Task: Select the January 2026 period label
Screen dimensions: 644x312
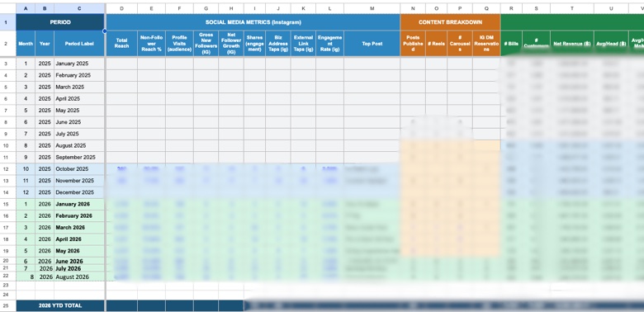Action: click(79, 204)
